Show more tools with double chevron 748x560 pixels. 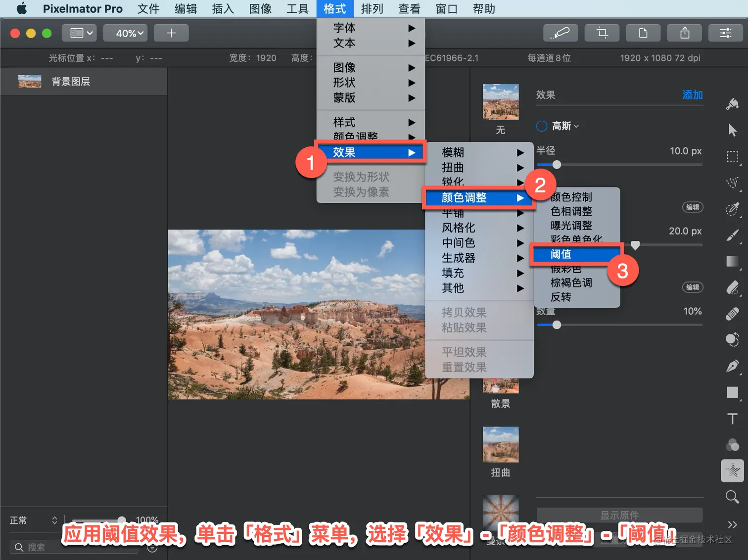click(x=732, y=524)
